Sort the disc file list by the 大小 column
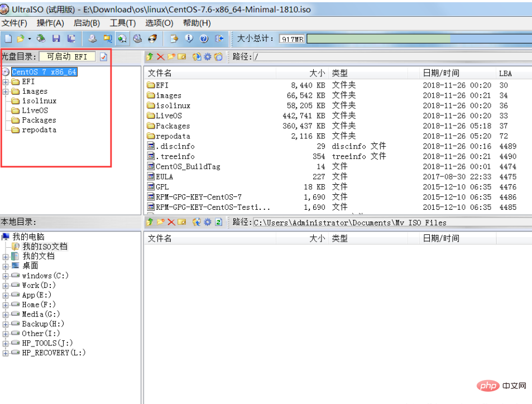This screenshot has width=532, height=404. point(302,73)
